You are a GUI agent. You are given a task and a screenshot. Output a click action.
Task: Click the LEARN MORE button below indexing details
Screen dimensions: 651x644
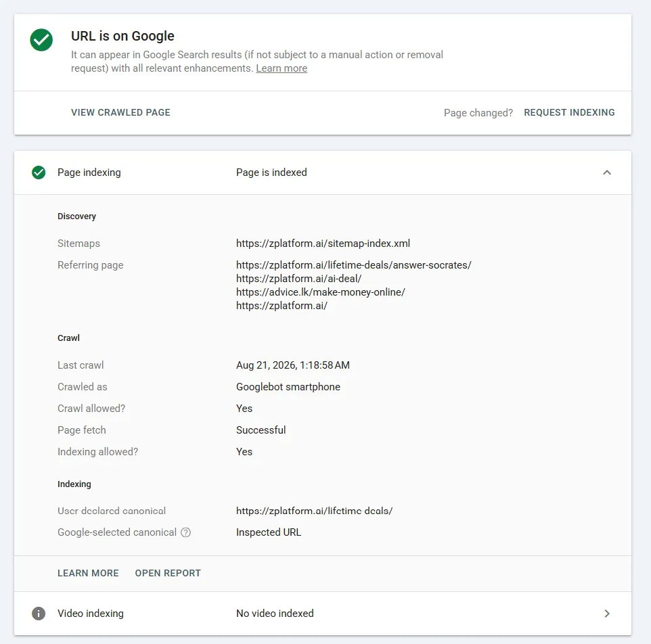88,573
